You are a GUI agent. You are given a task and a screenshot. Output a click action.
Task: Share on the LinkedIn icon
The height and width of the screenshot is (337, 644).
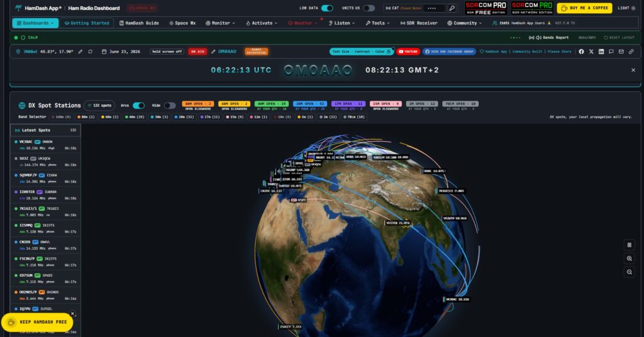pos(601,52)
